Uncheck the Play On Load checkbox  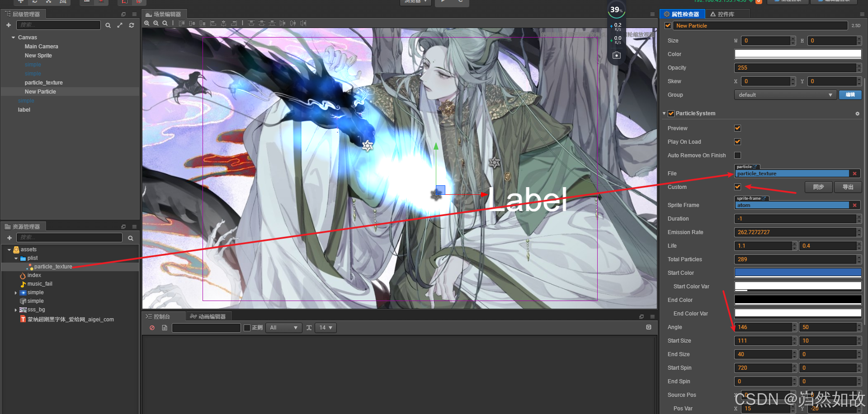tap(737, 142)
